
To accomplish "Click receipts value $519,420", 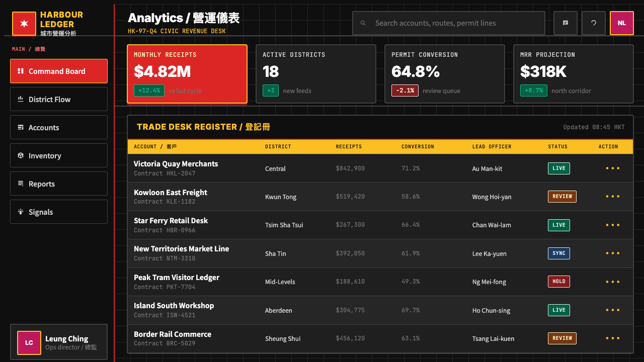I will click(x=350, y=197).
